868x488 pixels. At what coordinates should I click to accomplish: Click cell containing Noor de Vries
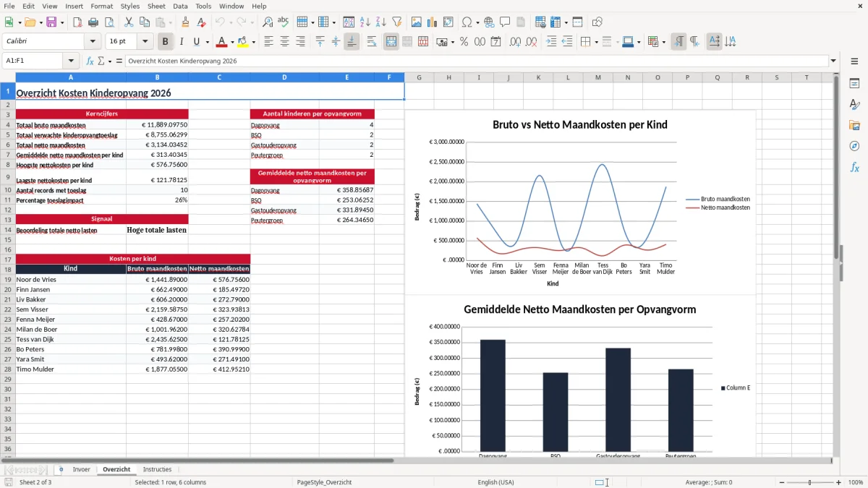pos(71,280)
